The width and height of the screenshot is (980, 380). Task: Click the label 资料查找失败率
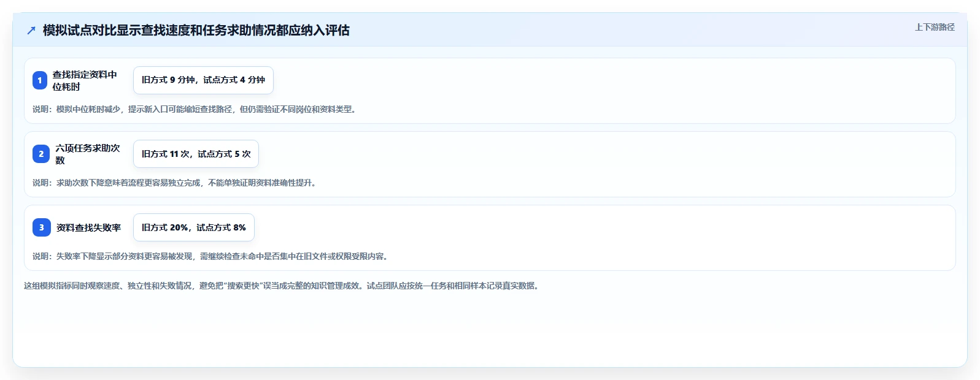[x=89, y=227]
